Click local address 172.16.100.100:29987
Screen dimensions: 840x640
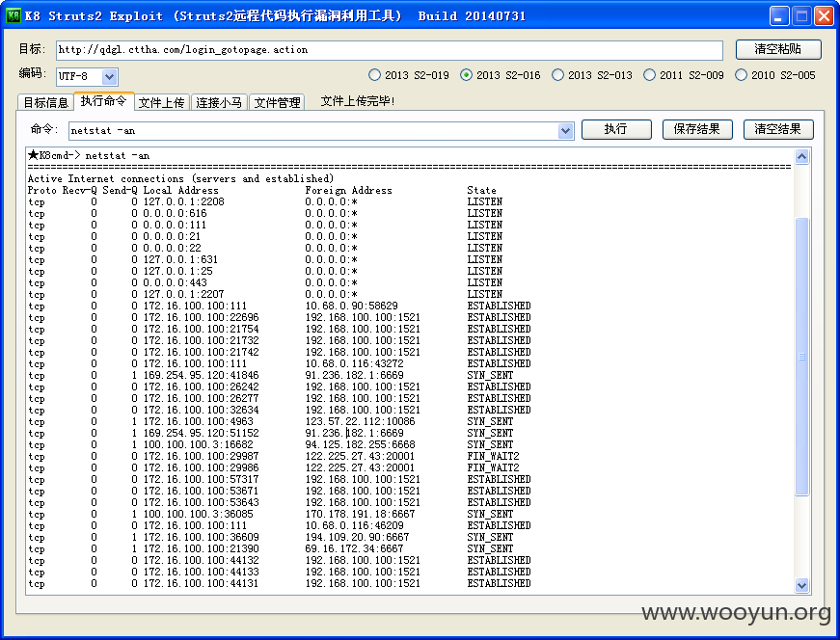[201, 456]
